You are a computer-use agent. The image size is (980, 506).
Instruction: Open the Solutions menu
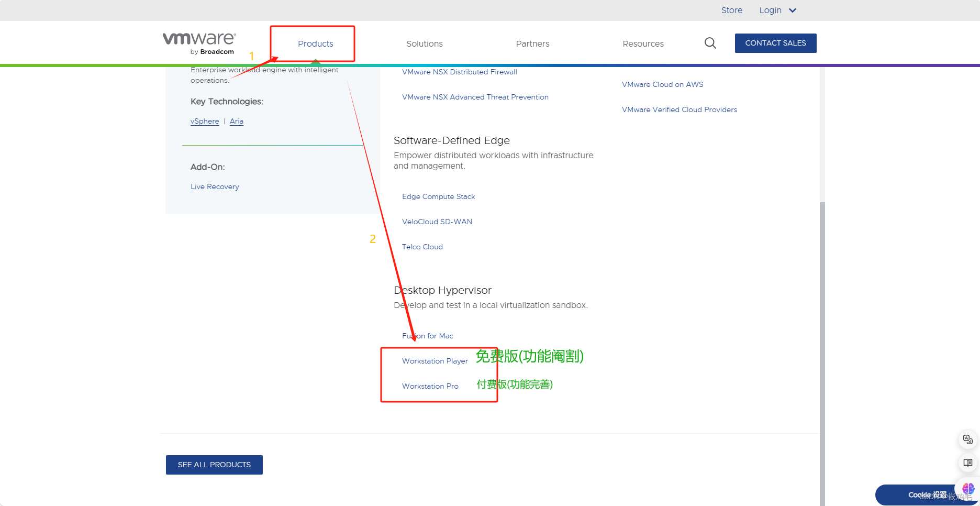(x=425, y=43)
